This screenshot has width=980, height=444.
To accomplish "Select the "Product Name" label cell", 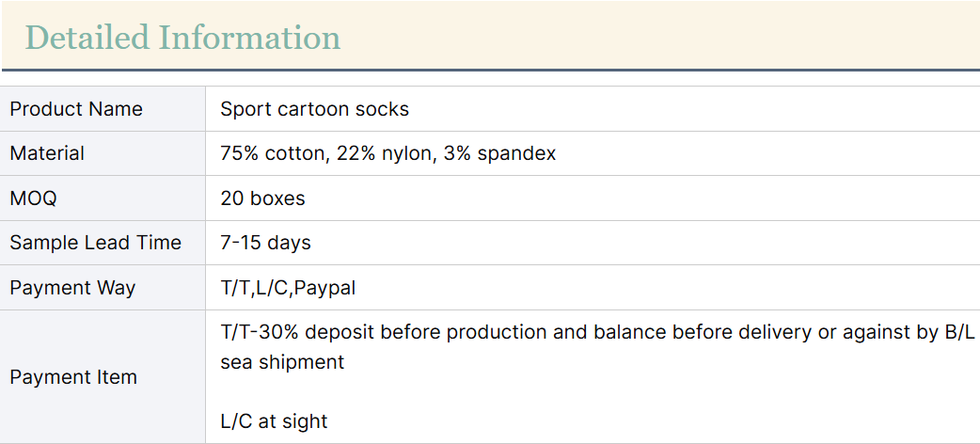I will pos(76,109).
